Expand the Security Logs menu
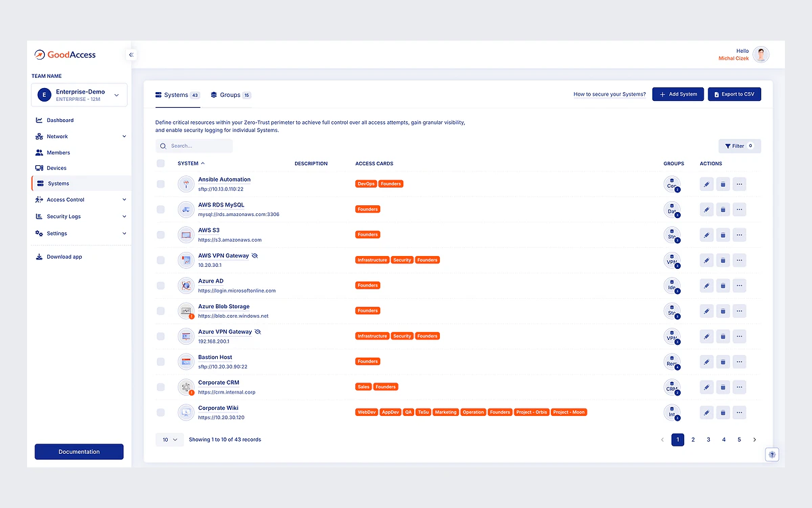 (x=81, y=217)
